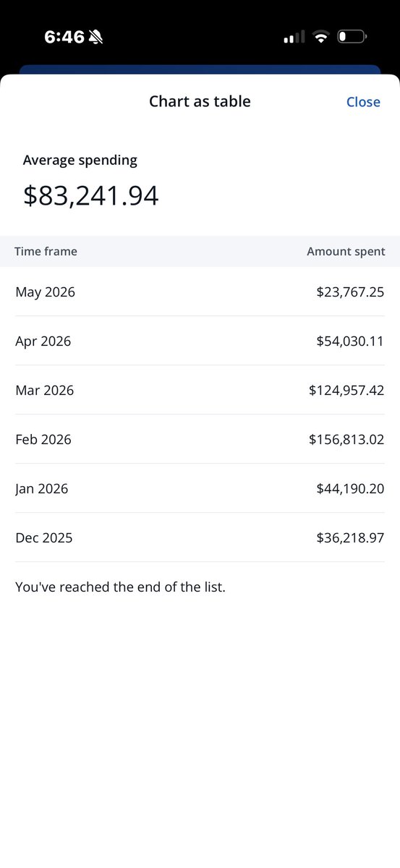Tap the $83,241.94 average spending amount
The image size is (400, 868).
91,196
